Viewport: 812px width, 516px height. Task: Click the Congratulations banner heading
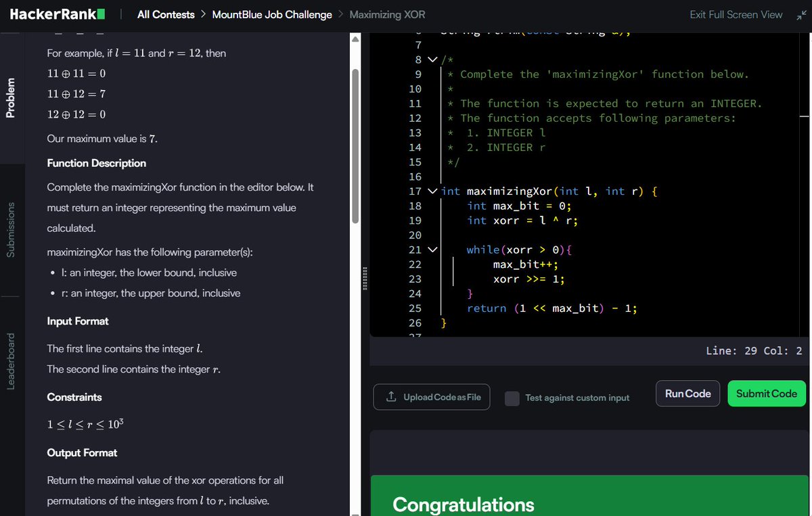pos(464,505)
